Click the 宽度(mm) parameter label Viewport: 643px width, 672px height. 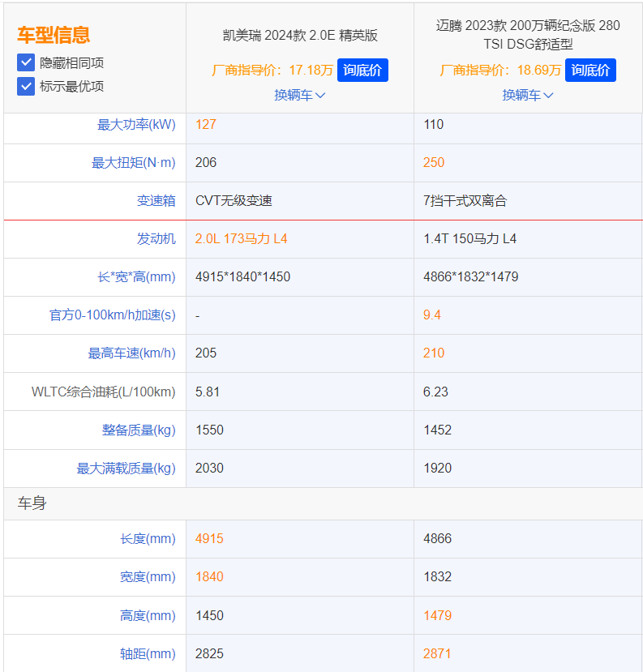147,577
